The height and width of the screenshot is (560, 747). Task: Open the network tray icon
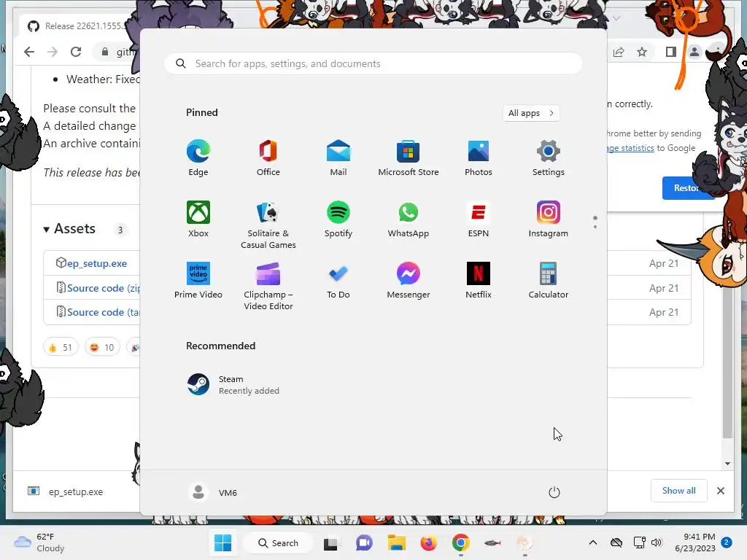pyautogui.click(x=639, y=542)
